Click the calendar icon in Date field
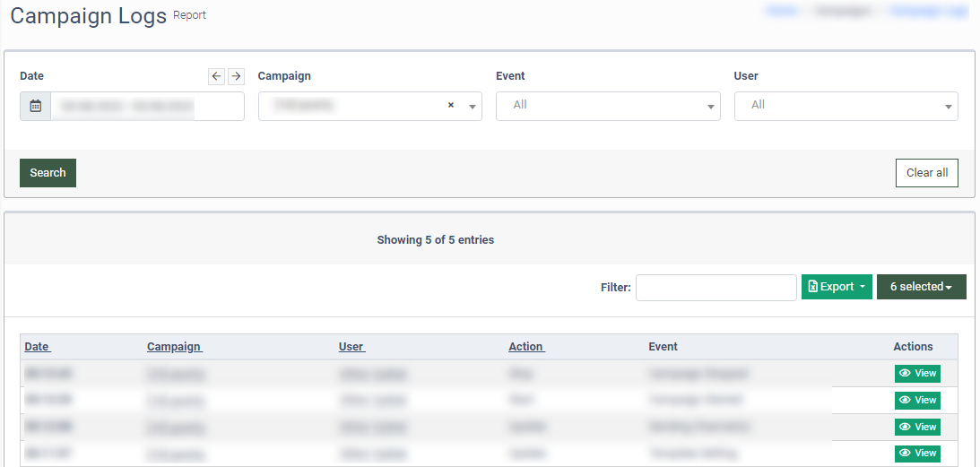Viewport: 980px width, 467px height. (x=35, y=106)
